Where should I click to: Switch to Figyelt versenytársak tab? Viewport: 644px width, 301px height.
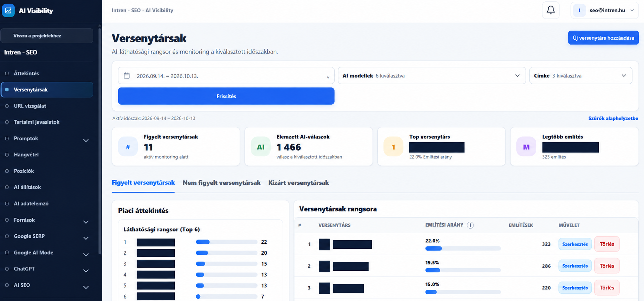(x=143, y=183)
